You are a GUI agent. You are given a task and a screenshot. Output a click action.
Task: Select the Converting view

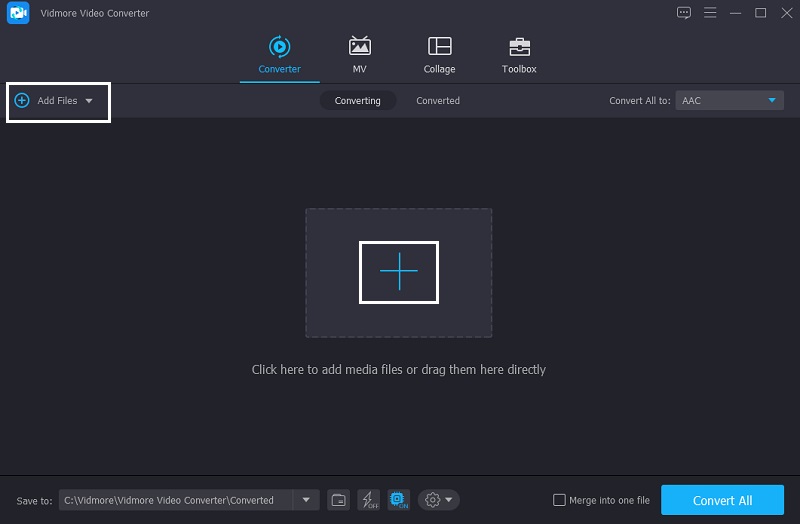tap(357, 101)
